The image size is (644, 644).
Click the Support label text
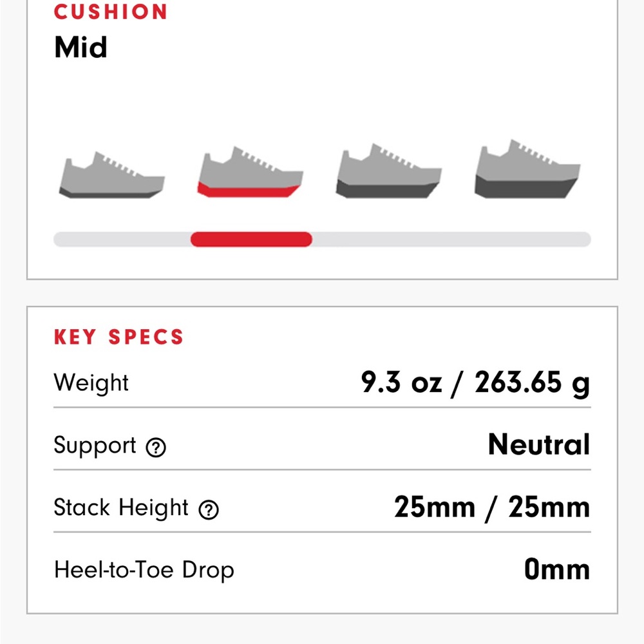[95, 446]
